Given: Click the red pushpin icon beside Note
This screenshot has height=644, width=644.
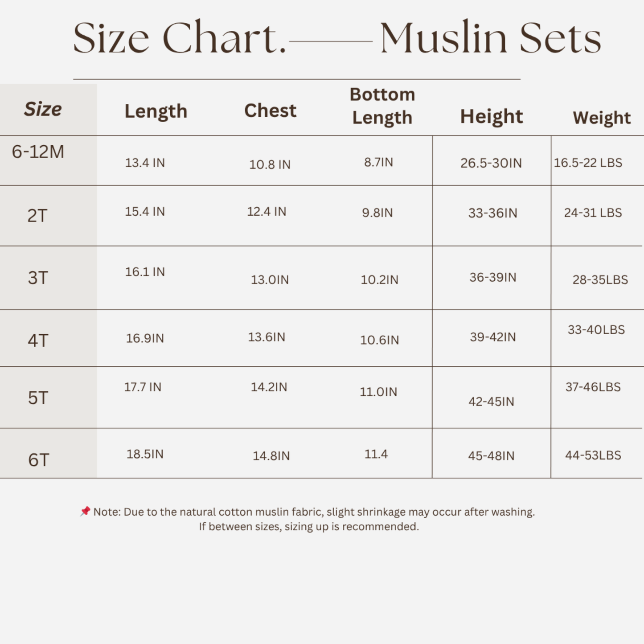Looking at the screenshot, I should (85, 511).
